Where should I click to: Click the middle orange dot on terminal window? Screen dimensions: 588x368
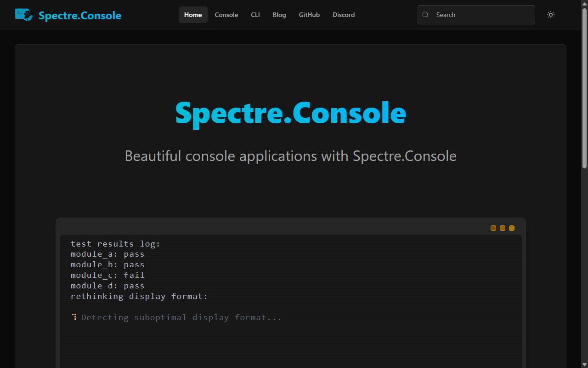tap(503, 228)
